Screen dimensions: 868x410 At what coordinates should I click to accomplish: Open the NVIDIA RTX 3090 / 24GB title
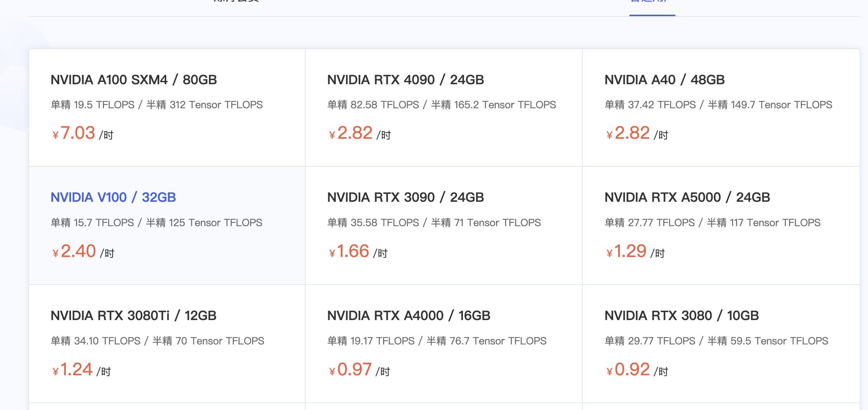(x=406, y=197)
